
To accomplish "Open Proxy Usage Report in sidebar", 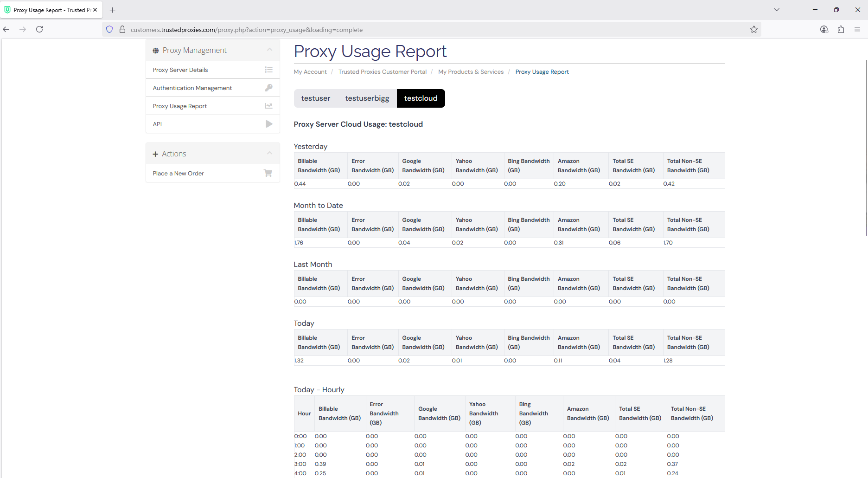I will pyautogui.click(x=212, y=106).
